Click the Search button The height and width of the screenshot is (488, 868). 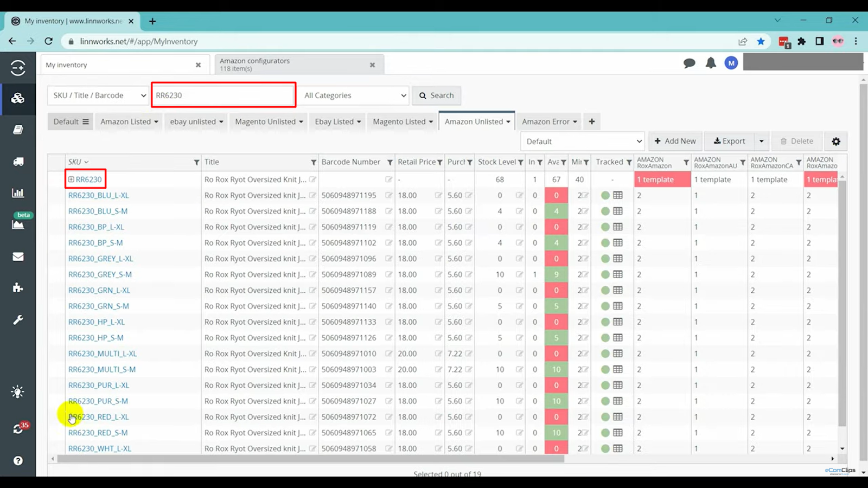(436, 95)
